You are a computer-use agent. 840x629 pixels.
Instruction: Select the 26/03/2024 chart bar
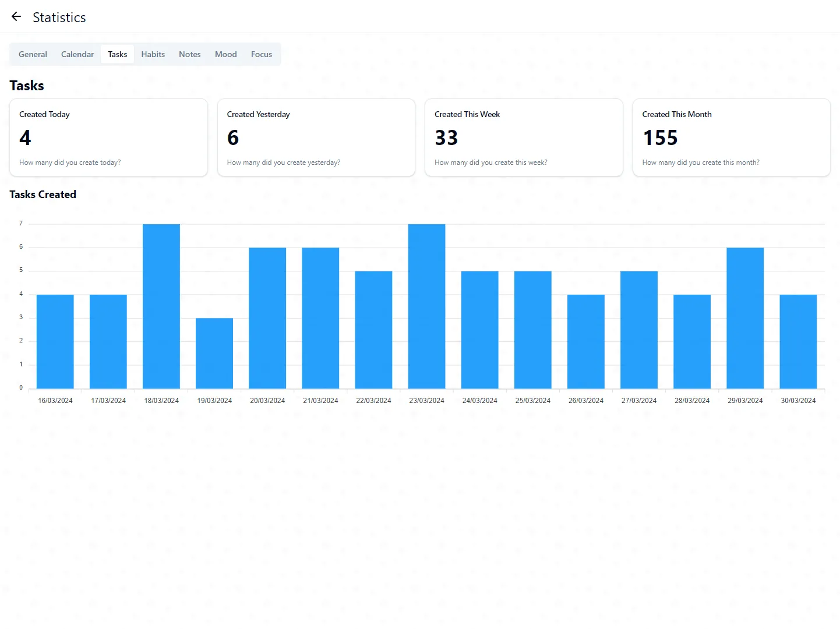586,341
